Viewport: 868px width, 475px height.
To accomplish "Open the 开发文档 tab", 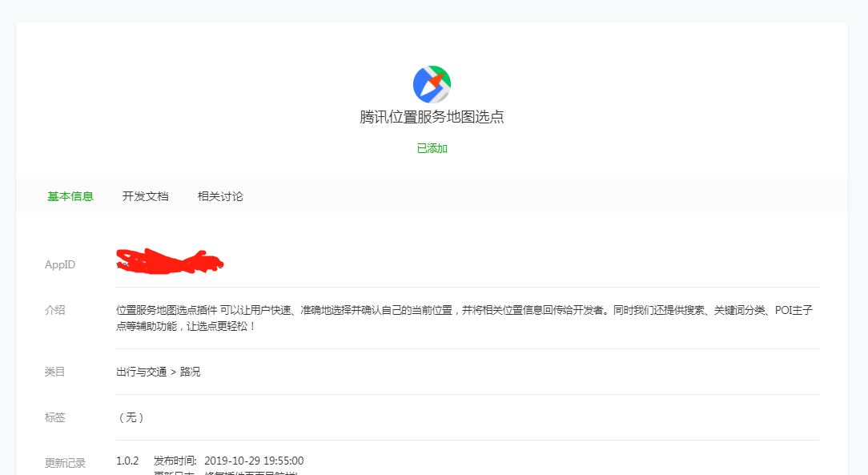I will (146, 196).
